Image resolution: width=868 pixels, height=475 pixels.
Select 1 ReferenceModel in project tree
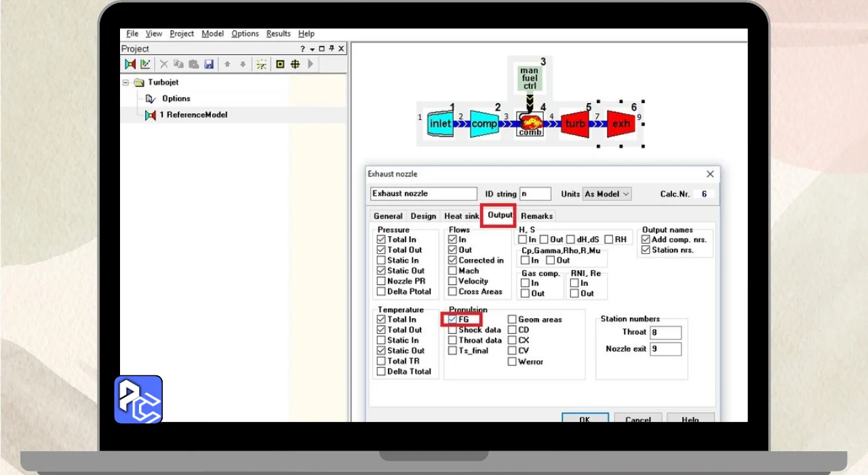pyautogui.click(x=193, y=115)
